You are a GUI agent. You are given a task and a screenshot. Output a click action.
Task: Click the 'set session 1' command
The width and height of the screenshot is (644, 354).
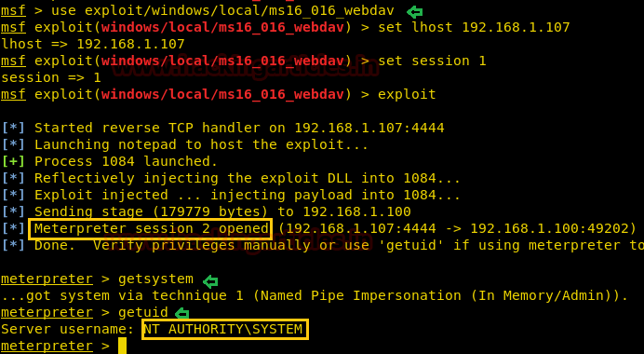click(x=432, y=61)
